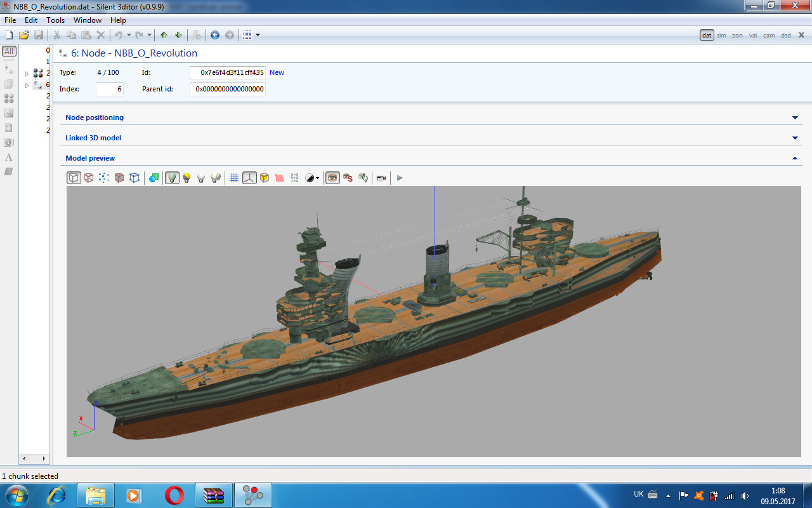Switch to the sim file tab

point(721,36)
